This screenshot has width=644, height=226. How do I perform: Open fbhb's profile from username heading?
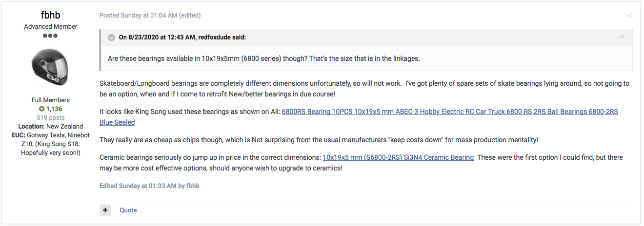[x=50, y=15]
